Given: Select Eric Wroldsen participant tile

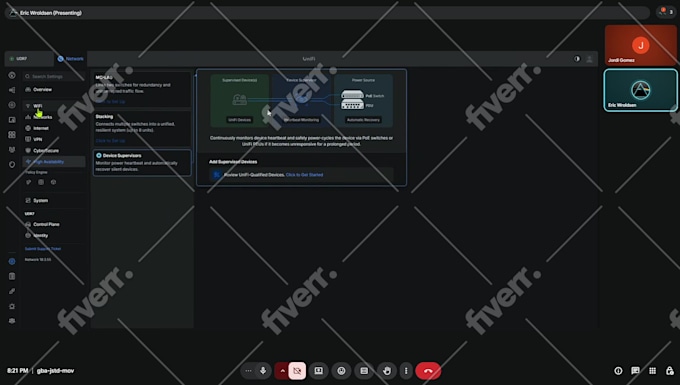Looking at the screenshot, I should point(640,90).
